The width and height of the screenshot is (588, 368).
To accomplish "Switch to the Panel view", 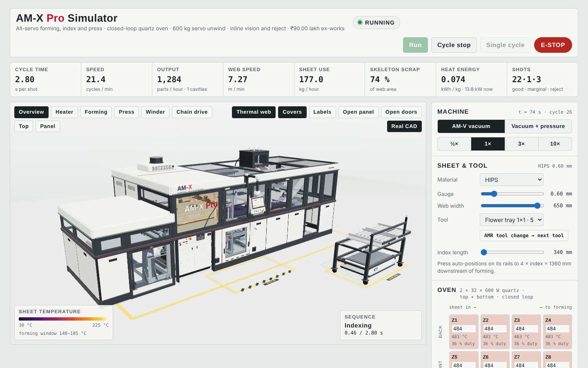I will [x=48, y=126].
